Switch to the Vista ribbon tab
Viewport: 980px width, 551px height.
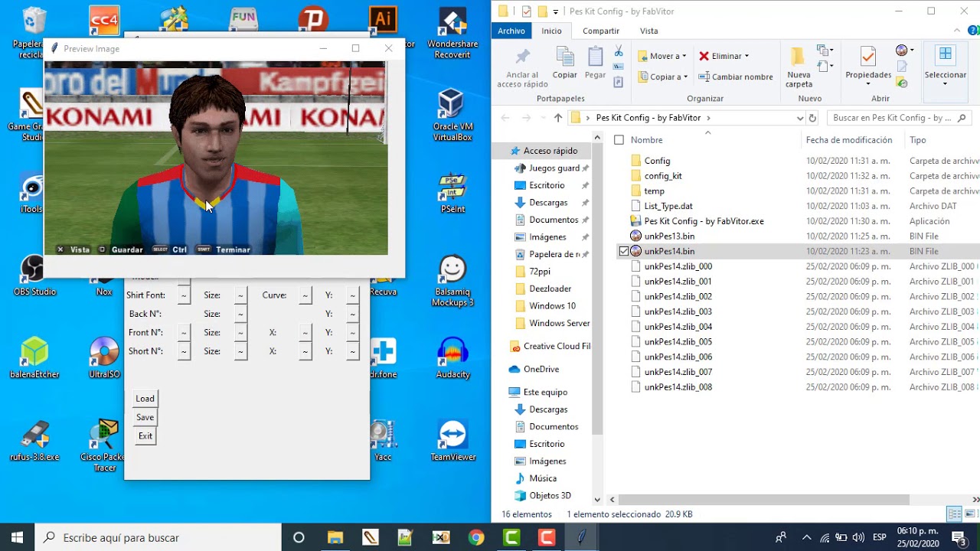click(648, 31)
